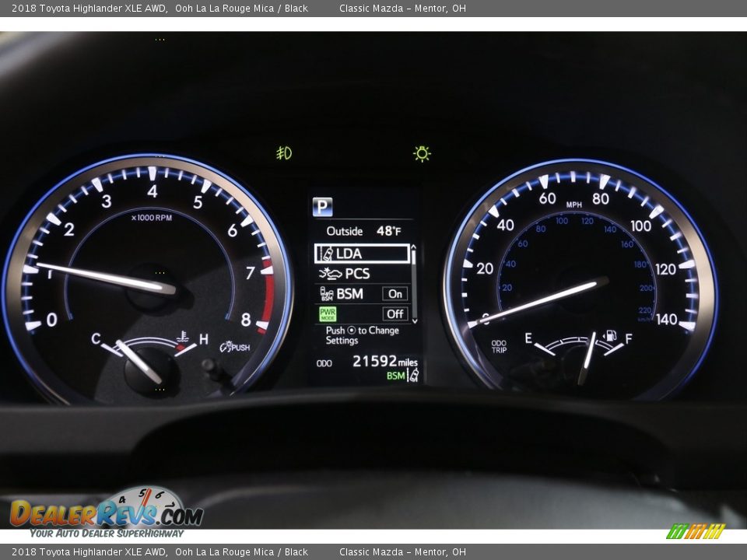Click the PCS collision icon
The image size is (747, 560).
coord(330,274)
